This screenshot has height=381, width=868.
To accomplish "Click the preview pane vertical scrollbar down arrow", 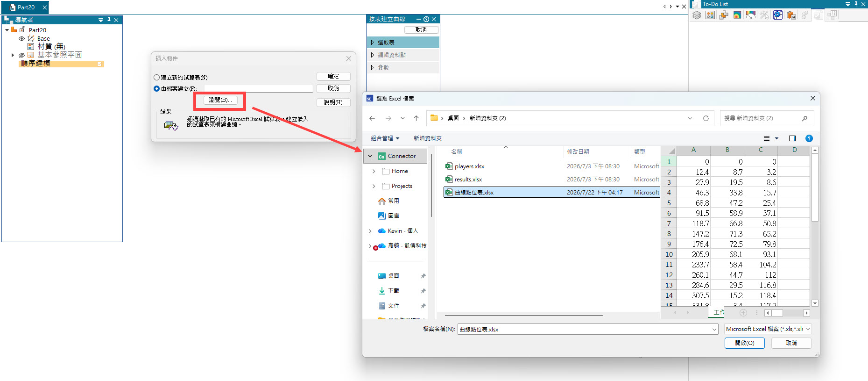I will coord(815,303).
